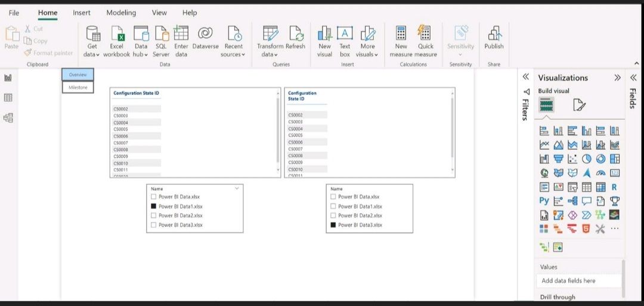The width and height of the screenshot is (644, 306).
Task: Open the Data hub tool
Action: click(141, 41)
